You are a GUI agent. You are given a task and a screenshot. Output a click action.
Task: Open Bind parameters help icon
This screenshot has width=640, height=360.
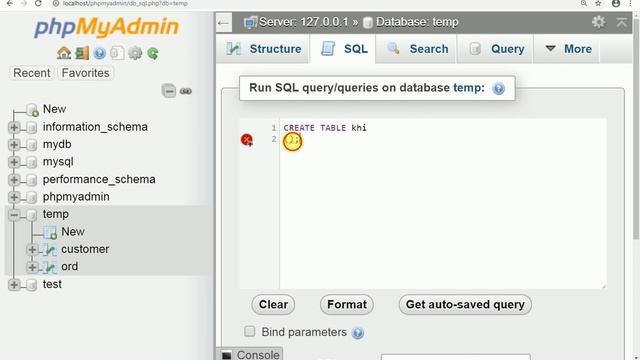pyautogui.click(x=358, y=333)
